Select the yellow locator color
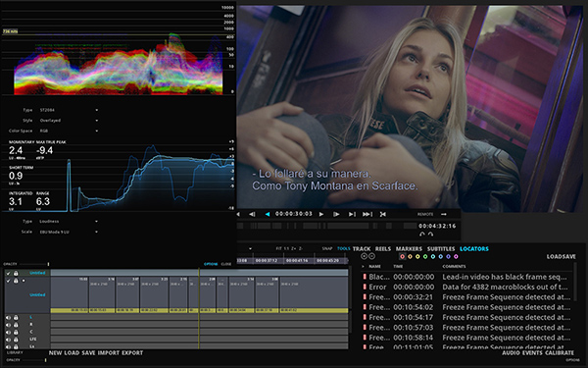 click(x=417, y=256)
